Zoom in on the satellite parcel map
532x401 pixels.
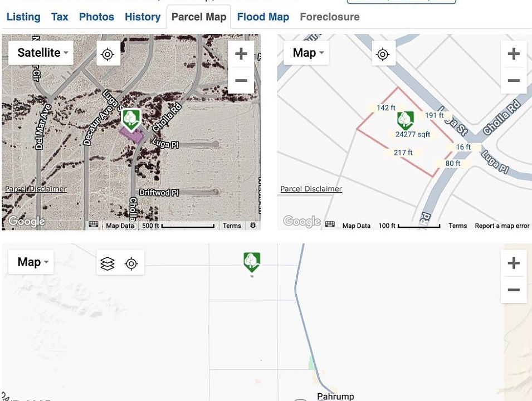[x=241, y=54]
